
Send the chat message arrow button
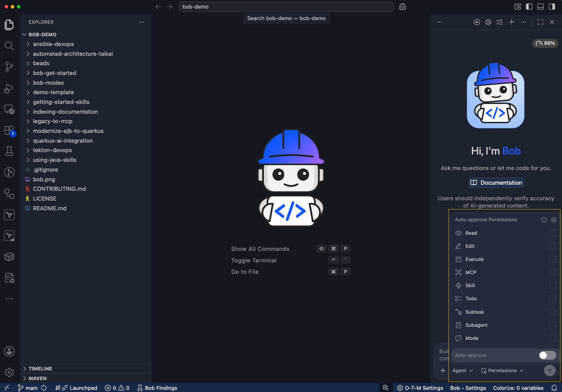pos(550,371)
